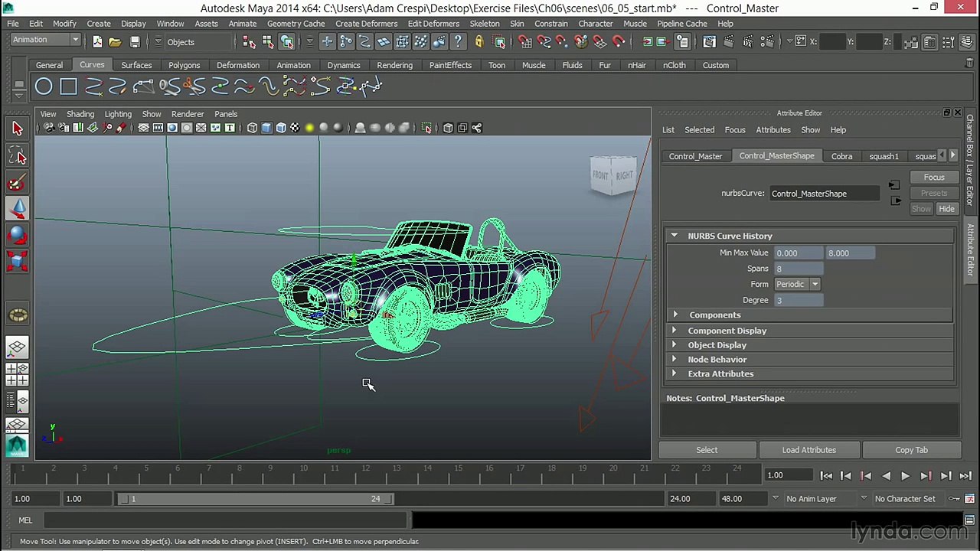Activate the Lasso select tool

pos(18,156)
